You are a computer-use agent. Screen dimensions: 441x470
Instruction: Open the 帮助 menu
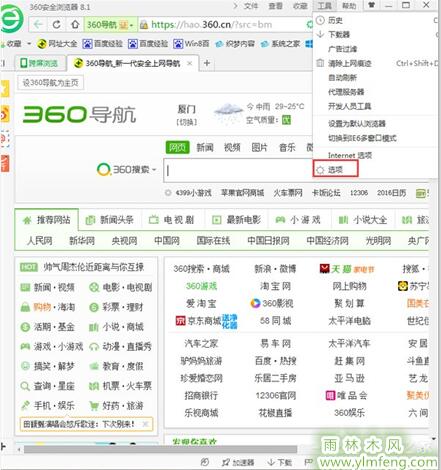[349, 6]
